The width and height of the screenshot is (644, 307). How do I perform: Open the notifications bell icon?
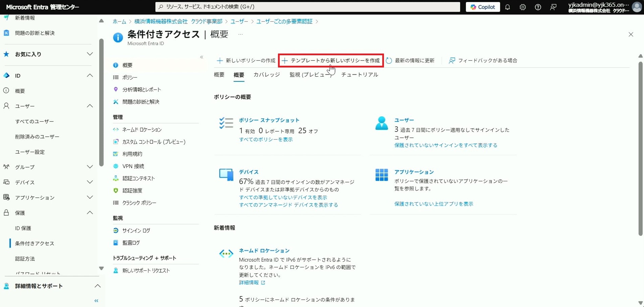pos(507,7)
